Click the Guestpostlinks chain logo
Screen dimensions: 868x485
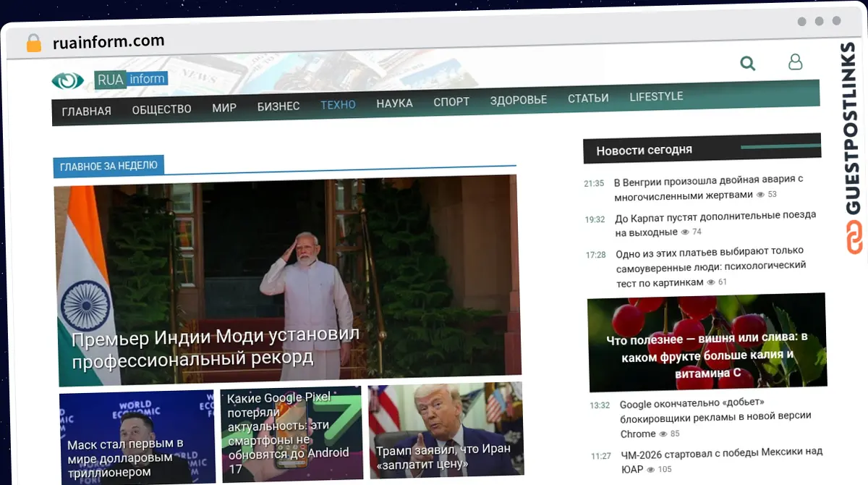[x=854, y=237]
